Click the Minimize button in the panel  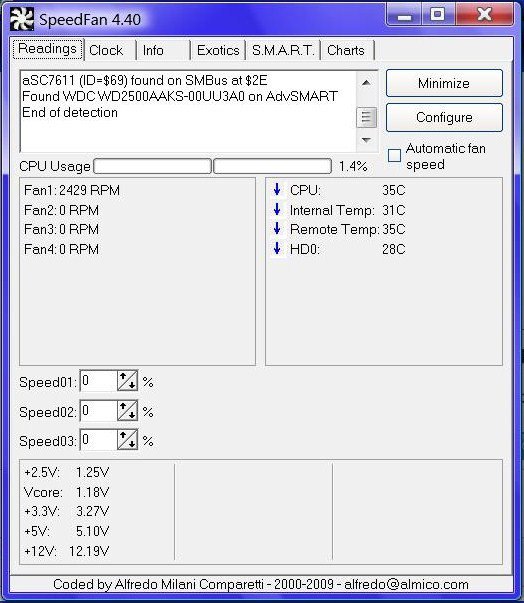click(444, 83)
